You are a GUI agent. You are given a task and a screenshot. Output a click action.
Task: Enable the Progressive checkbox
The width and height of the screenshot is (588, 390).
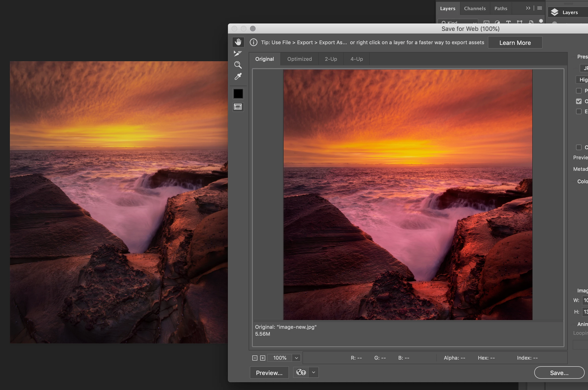pyautogui.click(x=579, y=91)
